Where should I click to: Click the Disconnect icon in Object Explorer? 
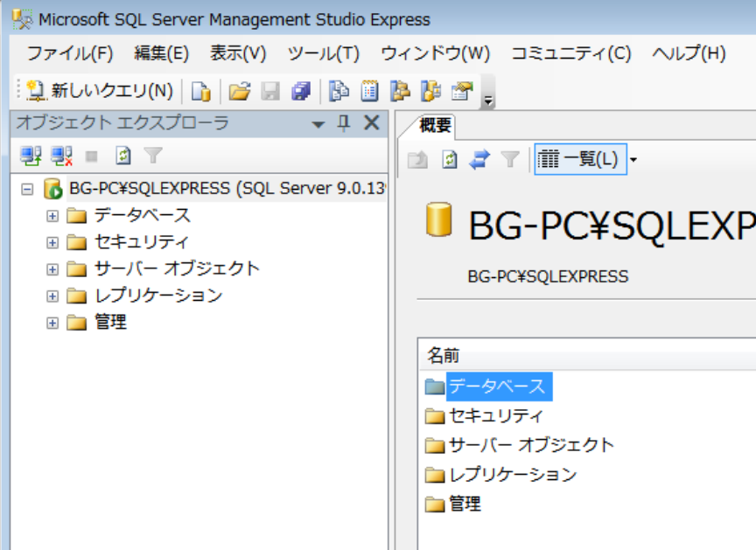point(62,156)
